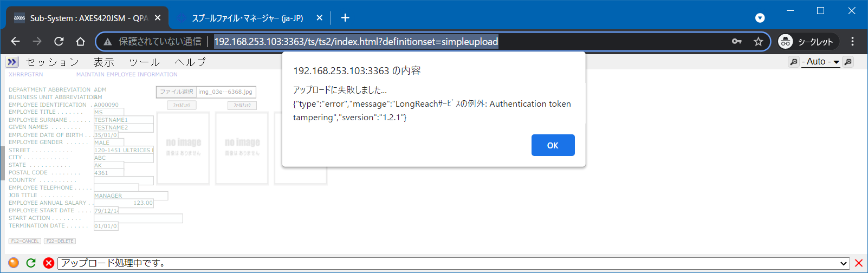Click the browser forward arrow
The height and width of the screenshot is (273, 868).
click(x=37, y=41)
